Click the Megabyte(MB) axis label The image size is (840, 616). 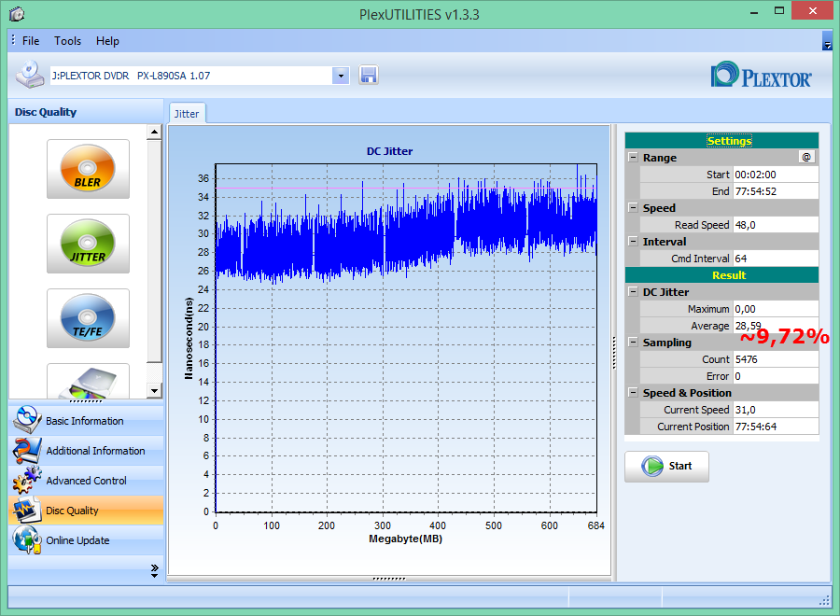(406, 539)
